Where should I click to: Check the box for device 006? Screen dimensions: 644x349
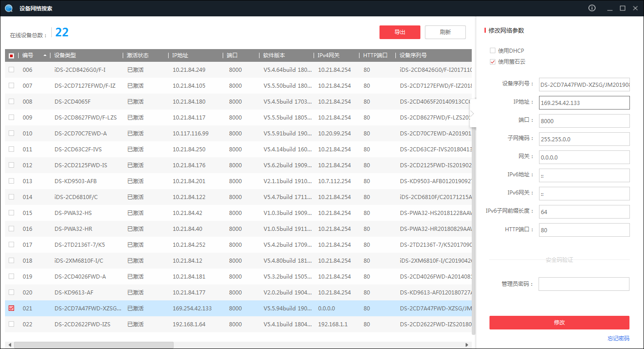click(x=11, y=70)
